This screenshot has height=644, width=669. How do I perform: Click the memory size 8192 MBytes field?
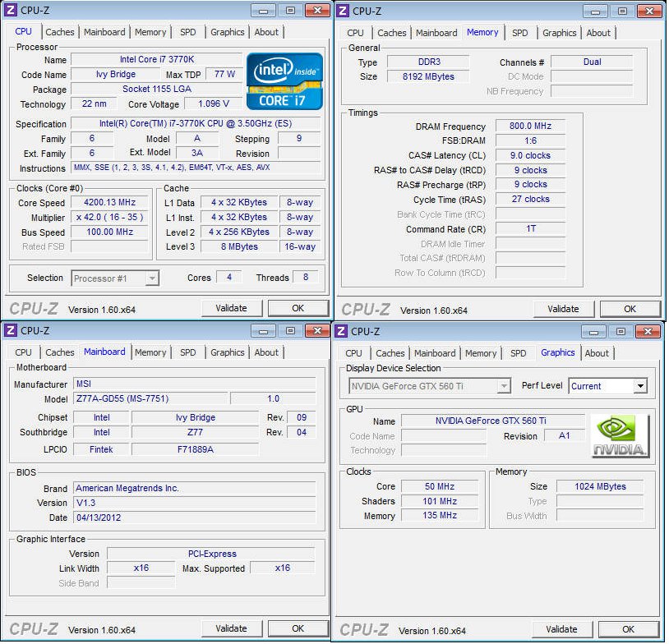428,76
